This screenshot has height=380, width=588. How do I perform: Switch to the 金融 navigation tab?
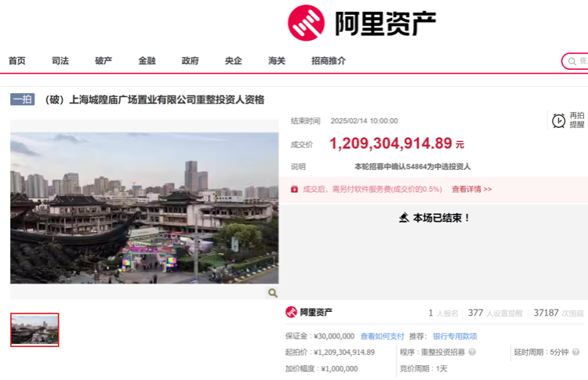pos(147,60)
